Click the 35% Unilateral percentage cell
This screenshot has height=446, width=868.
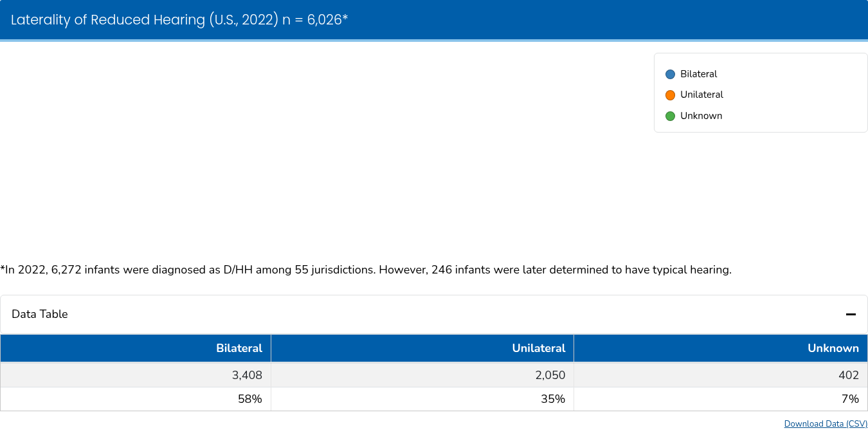pyautogui.click(x=552, y=399)
